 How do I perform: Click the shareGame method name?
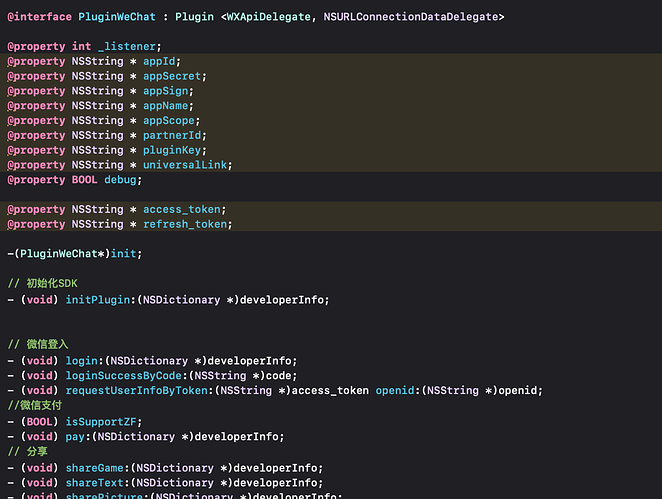(95, 467)
